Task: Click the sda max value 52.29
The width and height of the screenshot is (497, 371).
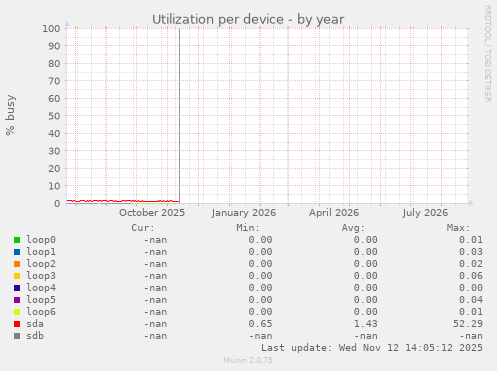Action: pos(468,324)
